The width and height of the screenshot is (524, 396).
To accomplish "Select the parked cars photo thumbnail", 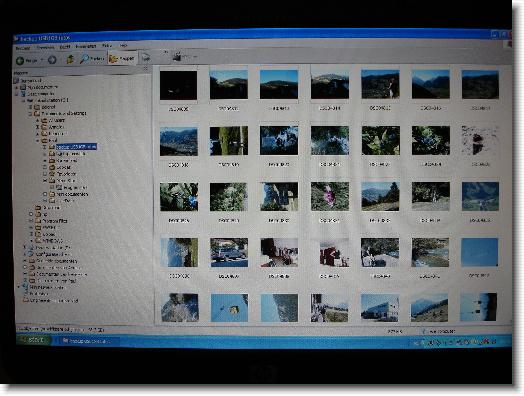I will click(229, 253).
